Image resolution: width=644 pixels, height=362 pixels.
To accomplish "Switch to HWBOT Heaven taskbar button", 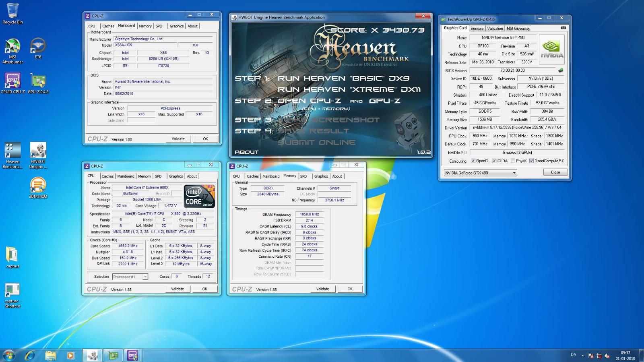I will pos(92,355).
